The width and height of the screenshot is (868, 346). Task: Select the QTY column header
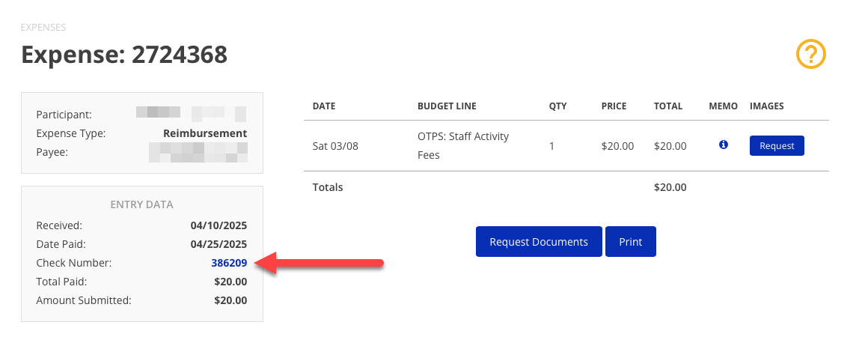coord(558,106)
